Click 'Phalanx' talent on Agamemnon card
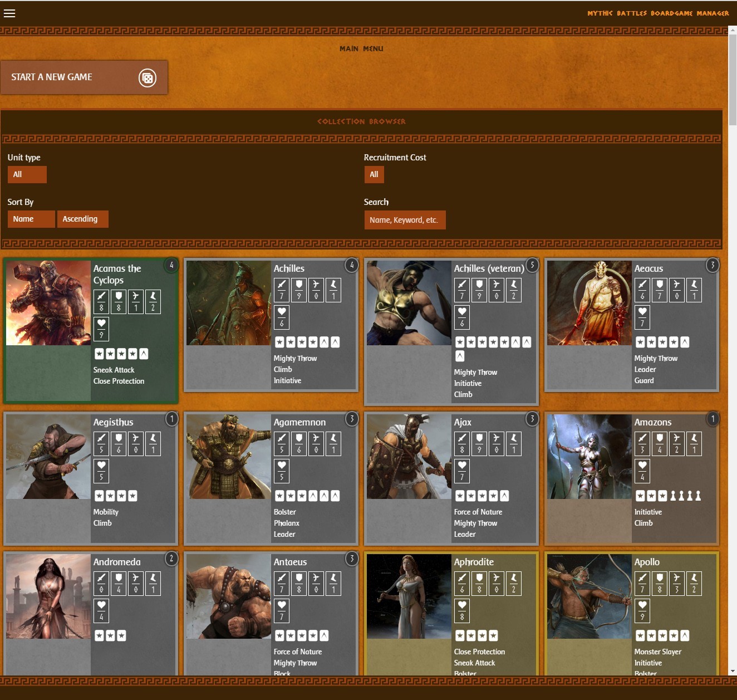 287,523
